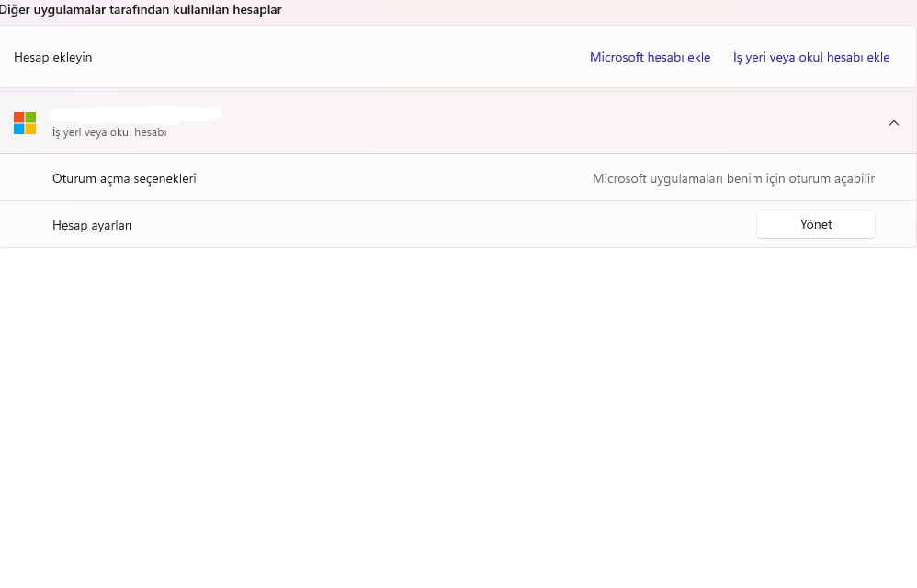Click the blue square of the Microsoft logo

(19, 129)
